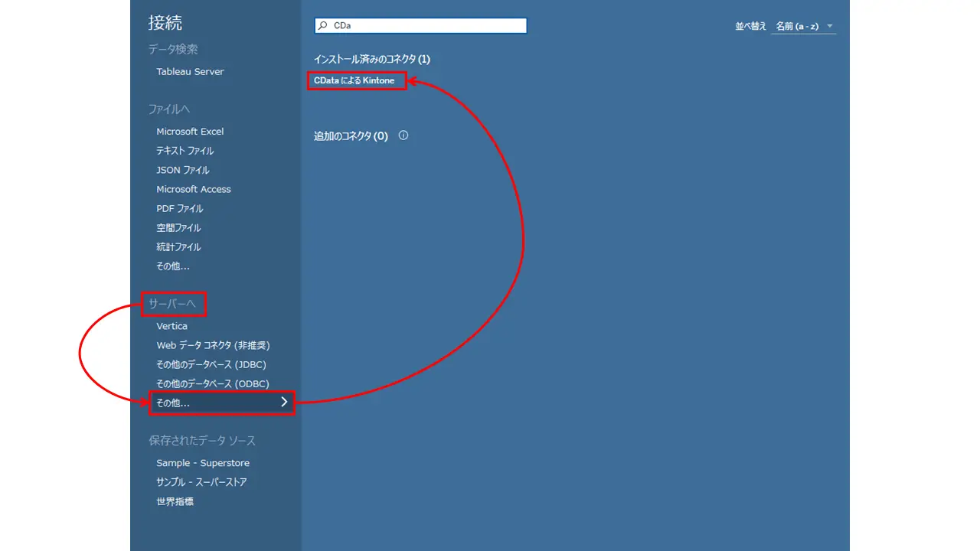Choose Microsoft Excel file connection
The height and width of the screenshot is (551, 980).
click(190, 132)
